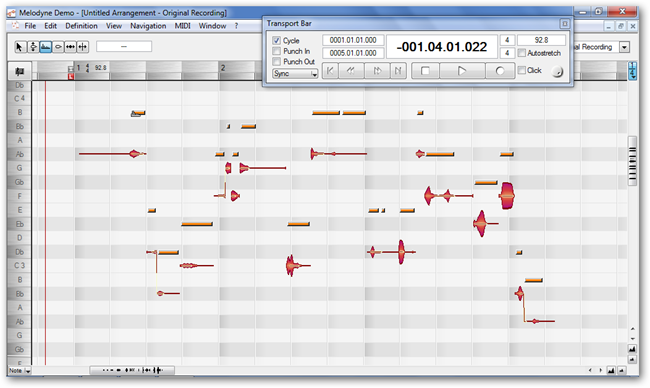Viewport: 650px width, 388px height.
Task: Click the 92.8 tempo label in ruler
Action: (100, 68)
